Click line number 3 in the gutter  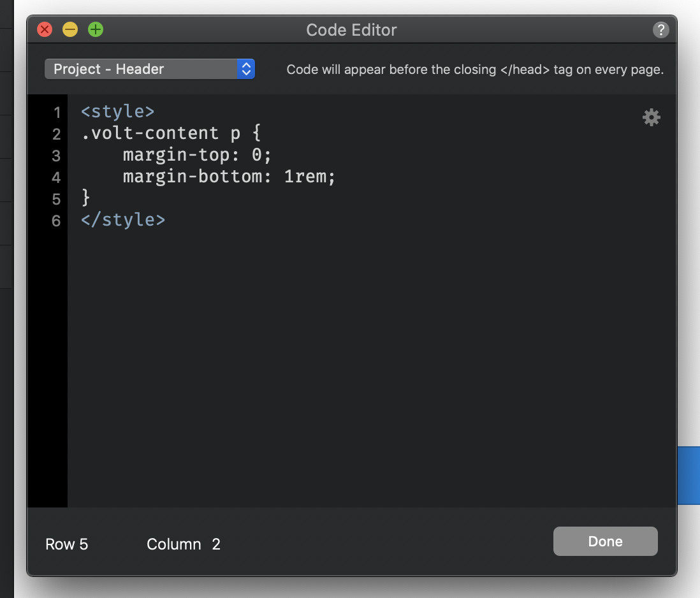point(57,156)
